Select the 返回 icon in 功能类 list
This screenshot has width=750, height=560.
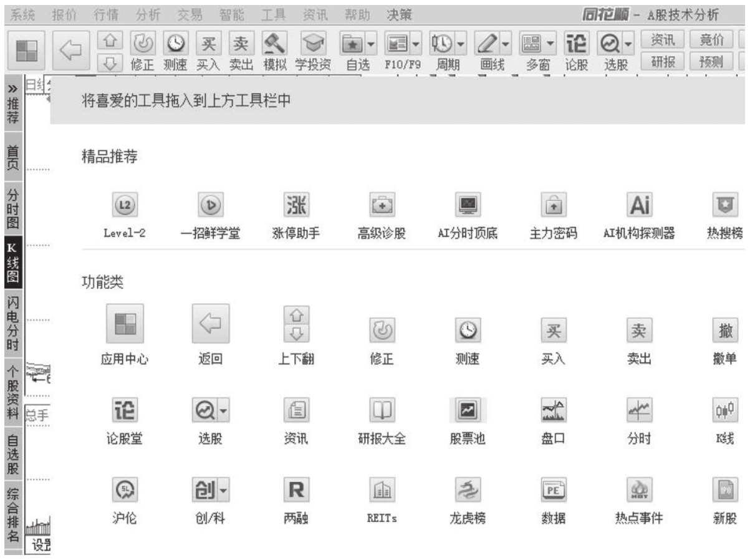point(210,323)
